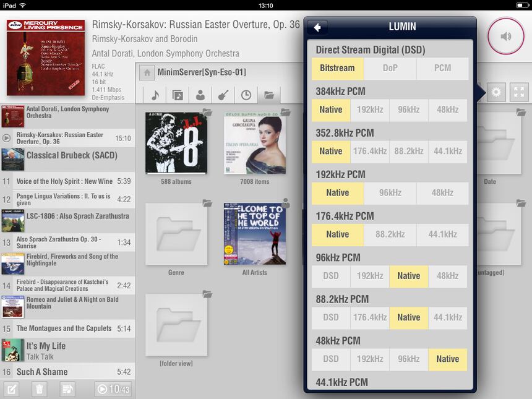
Task: Set 48kHz PCM to 96kHz
Action: tap(409, 359)
